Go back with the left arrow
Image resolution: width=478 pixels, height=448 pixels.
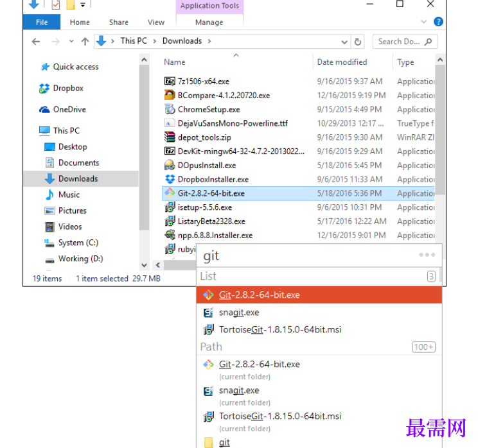[36, 42]
